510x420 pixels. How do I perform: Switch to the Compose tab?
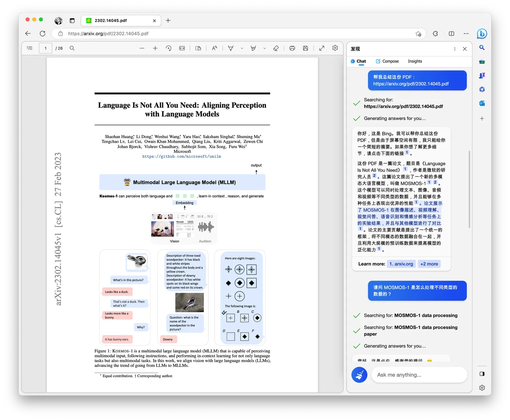(x=387, y=61)
